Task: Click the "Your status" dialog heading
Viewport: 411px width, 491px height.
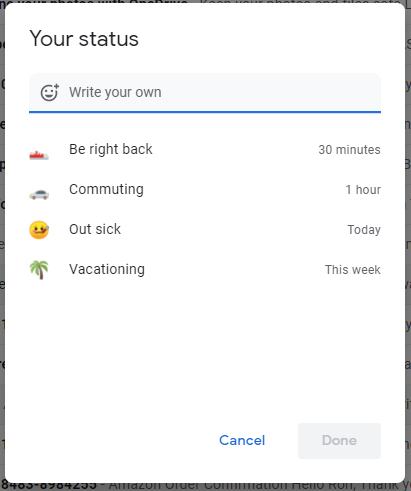Action: (84, 39)
